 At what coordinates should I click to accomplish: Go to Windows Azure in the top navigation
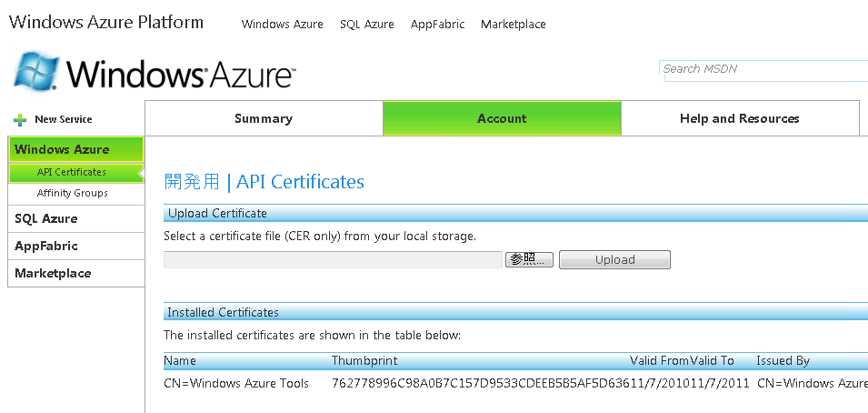(283, 25)
